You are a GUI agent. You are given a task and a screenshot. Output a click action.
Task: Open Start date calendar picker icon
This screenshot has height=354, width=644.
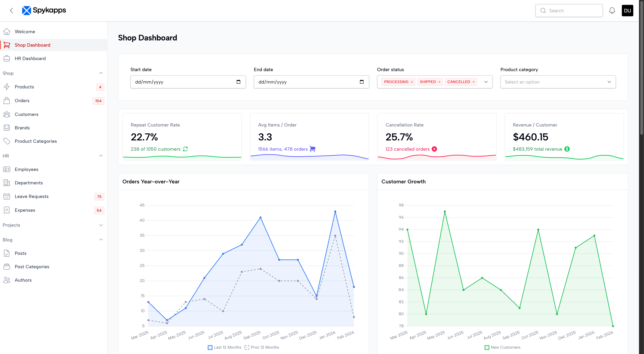click(x=238, y=82)
